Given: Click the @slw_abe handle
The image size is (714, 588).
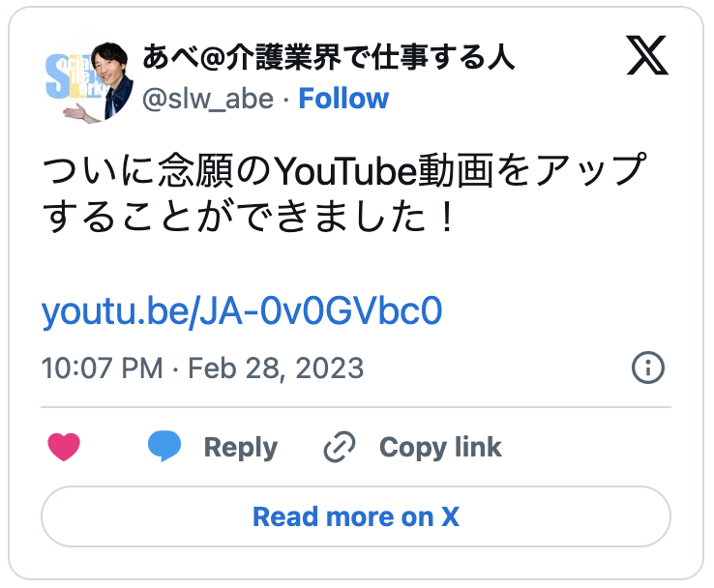Looking at the screenshot, I should 208,99.
